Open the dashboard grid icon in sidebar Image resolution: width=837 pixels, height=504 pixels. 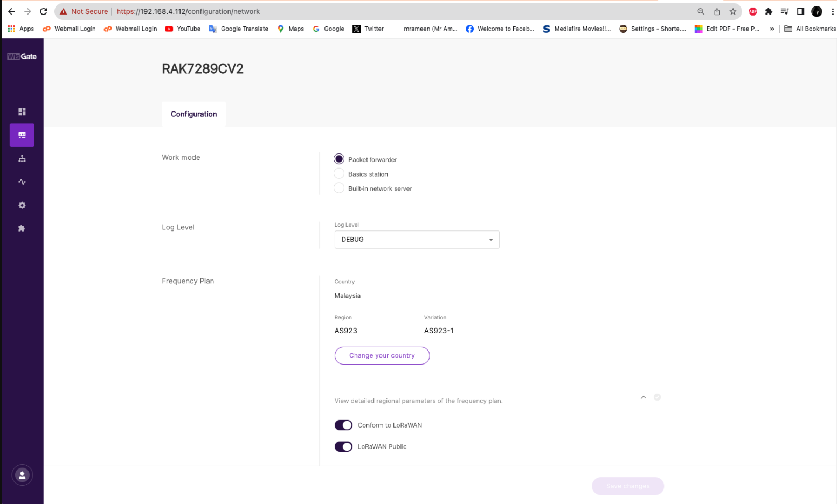click(x=22, y=111)
